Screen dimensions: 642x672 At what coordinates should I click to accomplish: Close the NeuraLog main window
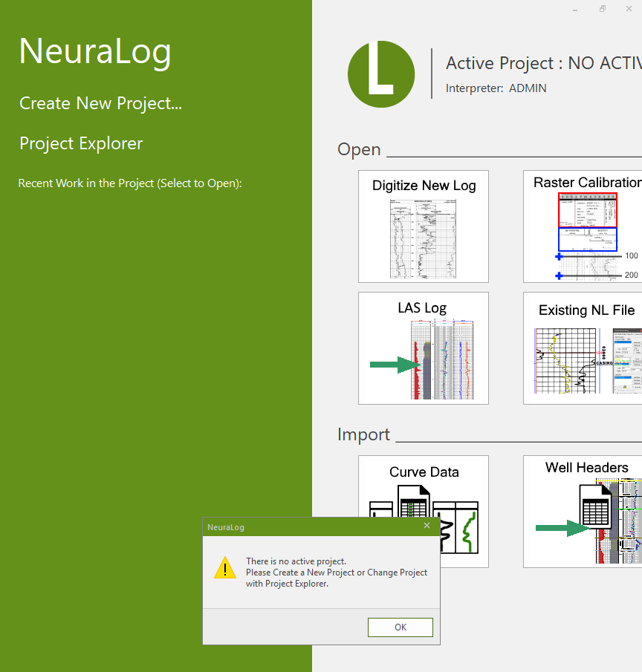click(x=629, y=9)
